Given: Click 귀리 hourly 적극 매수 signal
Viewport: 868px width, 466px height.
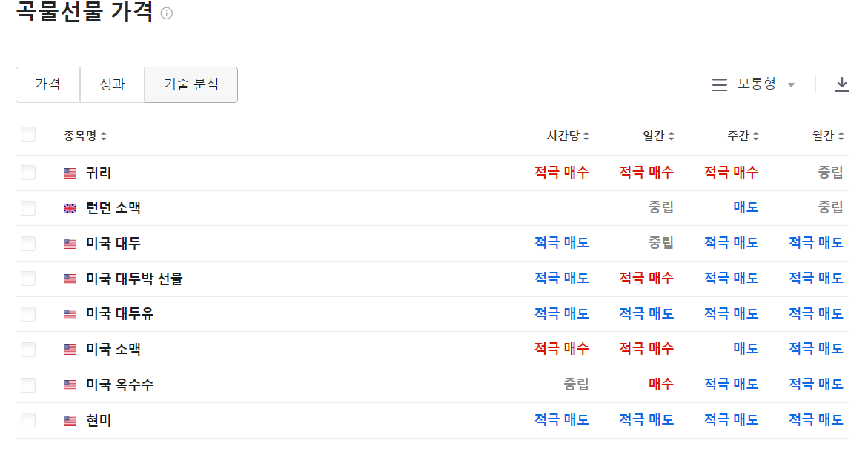Looking at the screenshot, I should pyautogui.click(x=561, y=172).
